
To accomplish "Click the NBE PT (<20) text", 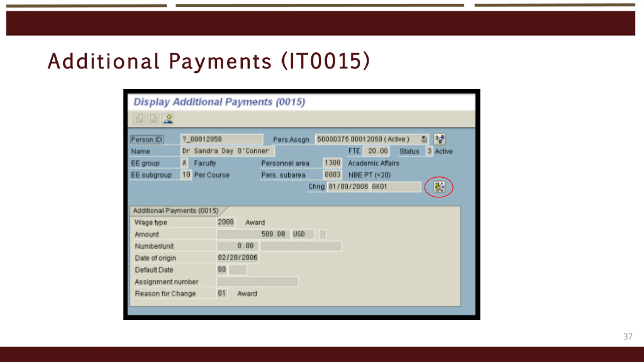I will (369, 175).
